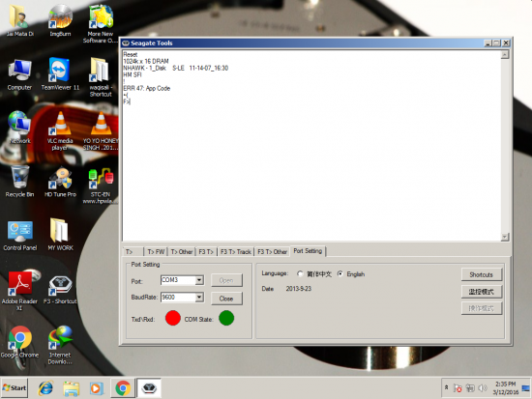The image size is (532, 399).
Task: Click the green COM State indicator
Action: coord(226,318)
